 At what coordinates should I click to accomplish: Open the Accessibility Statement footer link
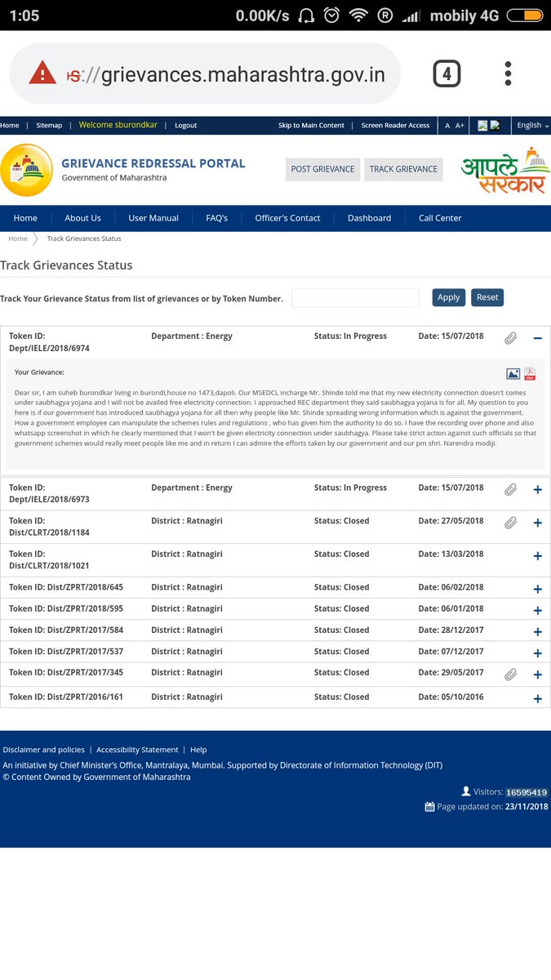[x=137, y=750]
